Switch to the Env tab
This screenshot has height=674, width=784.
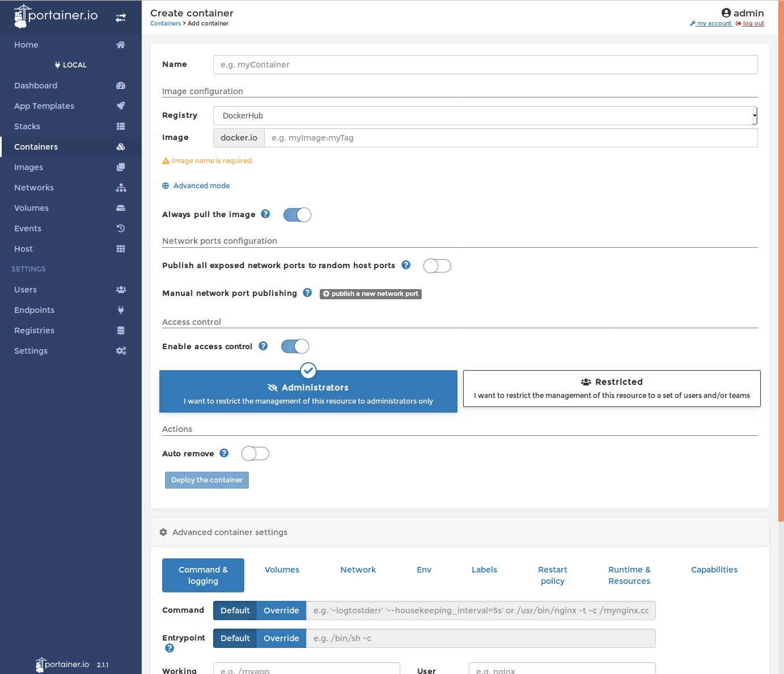(423, 570)
